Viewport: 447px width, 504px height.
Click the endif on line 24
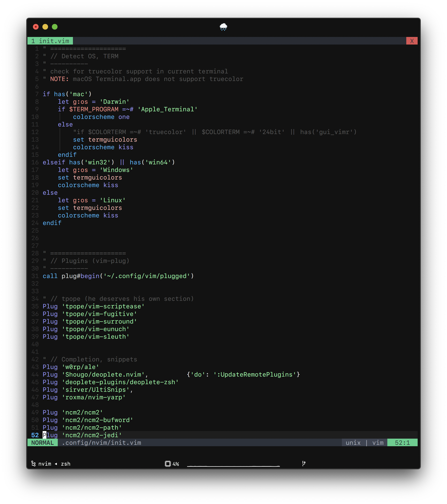tap(52, 223)
